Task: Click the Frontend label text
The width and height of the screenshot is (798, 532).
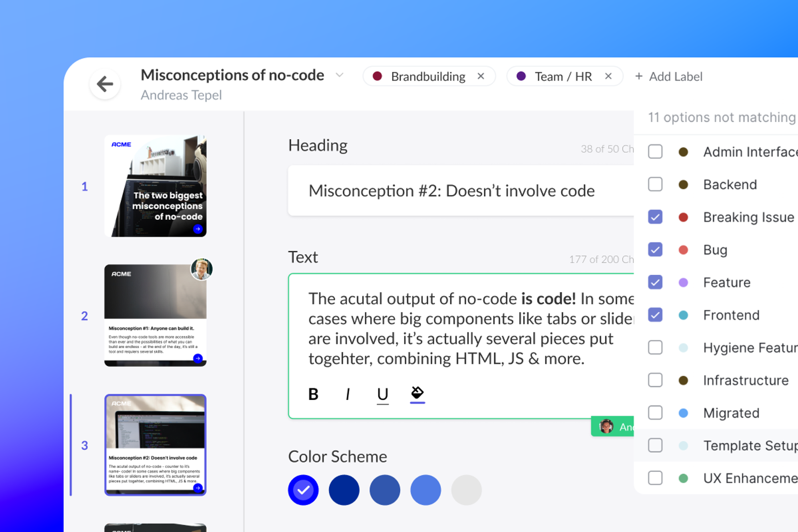Action: point(731,315)
